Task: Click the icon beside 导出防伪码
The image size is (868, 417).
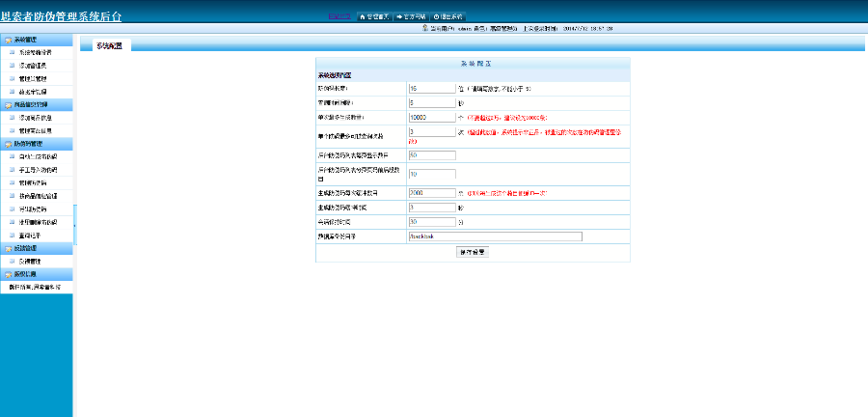Action: pyautogui.click(x=13, y=208)
